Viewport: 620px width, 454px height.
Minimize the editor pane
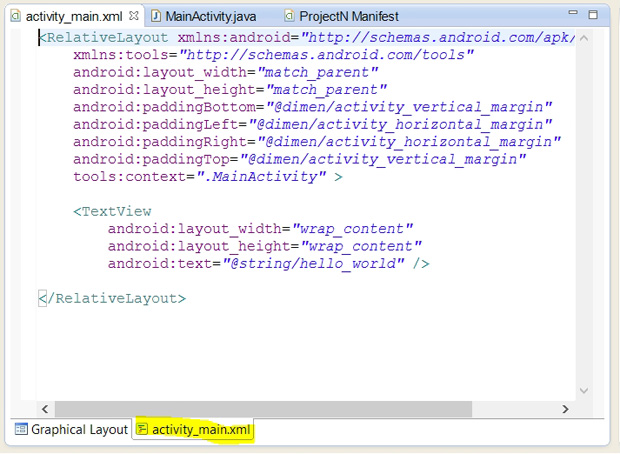click(573, 13)
